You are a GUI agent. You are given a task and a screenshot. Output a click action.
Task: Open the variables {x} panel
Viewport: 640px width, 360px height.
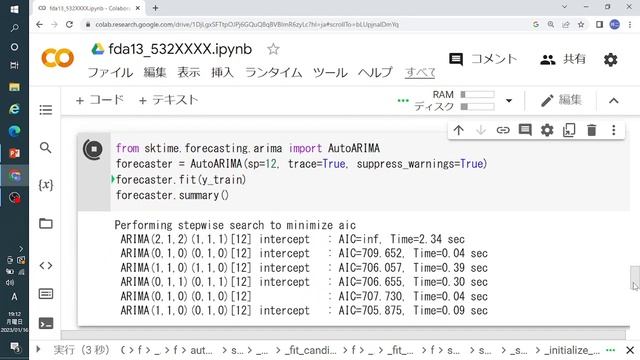pyautogui.click(x=46, y=185)
